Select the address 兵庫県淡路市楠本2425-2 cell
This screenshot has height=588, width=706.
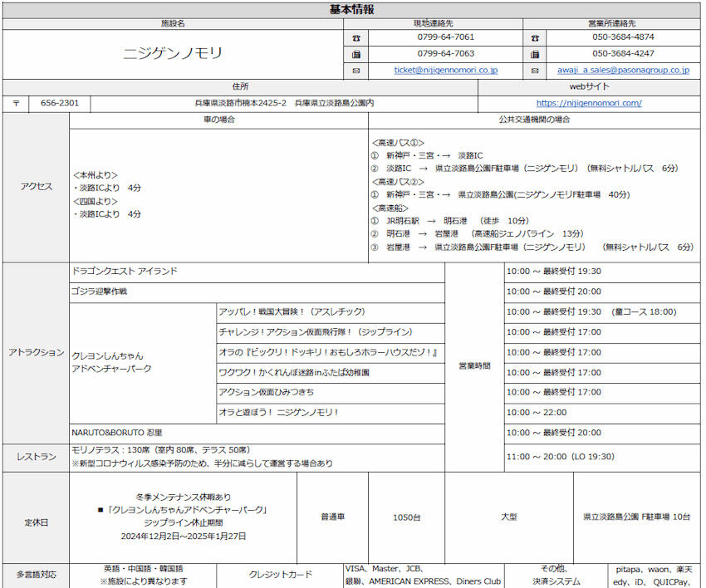tap(284, 104)
